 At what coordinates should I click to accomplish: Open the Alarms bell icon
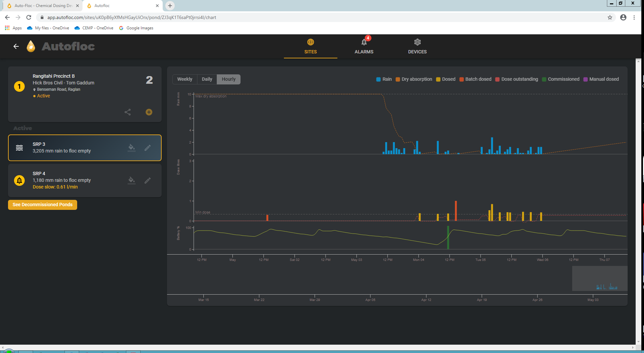[x=364, y=42]
